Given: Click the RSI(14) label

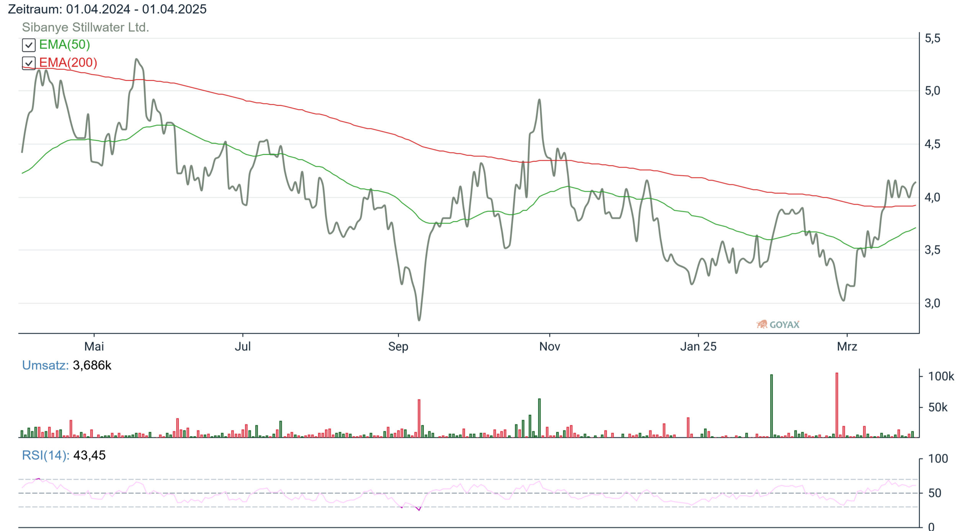Looking at the screenshot, I should (x=46, y=455).
